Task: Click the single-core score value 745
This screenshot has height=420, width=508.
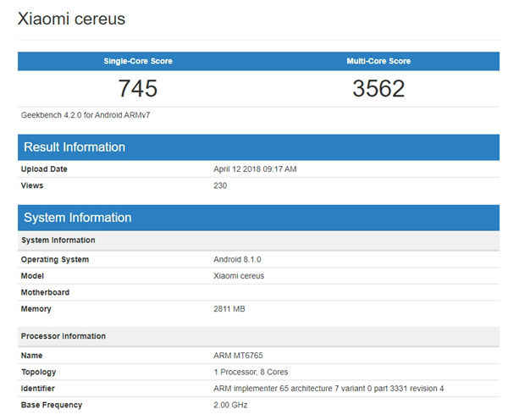Action: coord(138,88)
